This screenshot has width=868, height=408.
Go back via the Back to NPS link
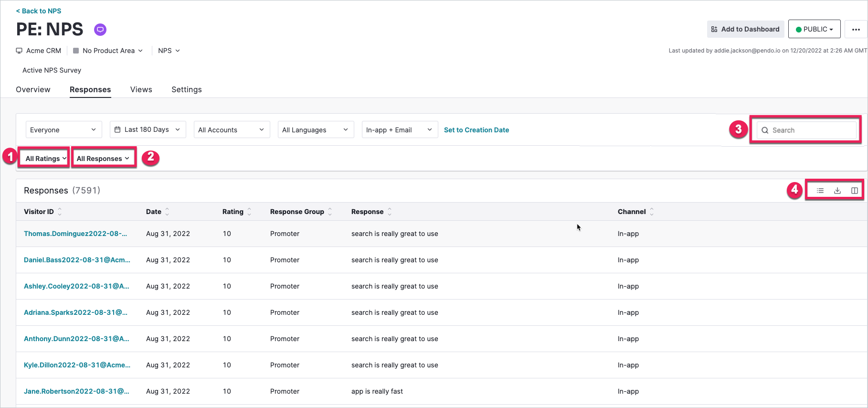coord(39,11)
